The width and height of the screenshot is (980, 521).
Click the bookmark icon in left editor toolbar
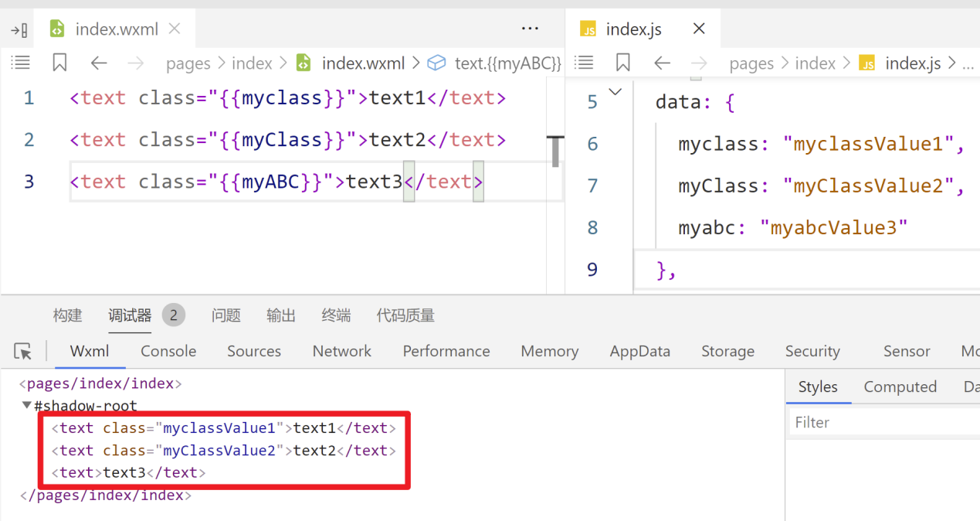click(59, 63)
